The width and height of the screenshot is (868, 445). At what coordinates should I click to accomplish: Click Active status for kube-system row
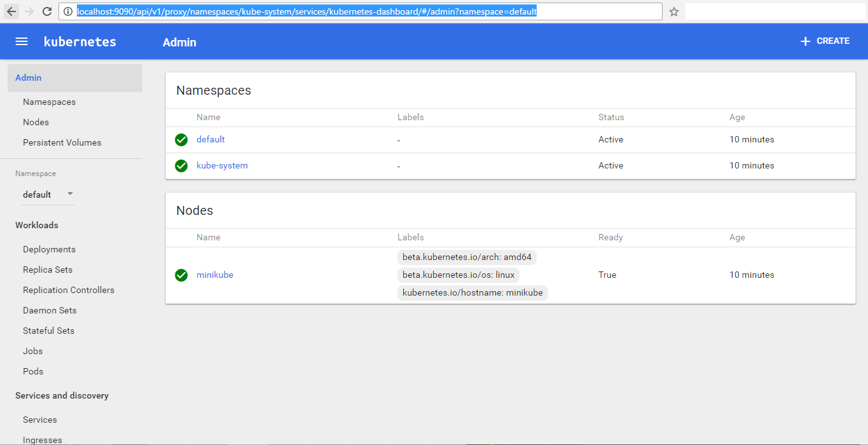[x=610, y=165]
